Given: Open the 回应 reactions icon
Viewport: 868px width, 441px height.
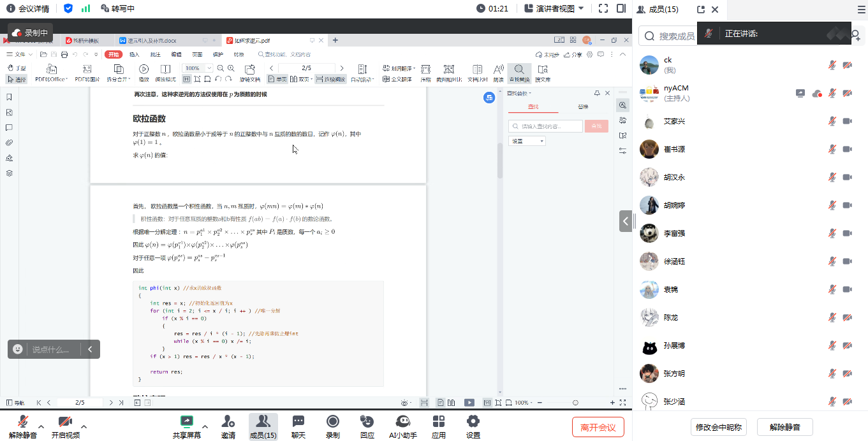Looking at the screenshot, I should pyautogui.click(x=367, y=426).
